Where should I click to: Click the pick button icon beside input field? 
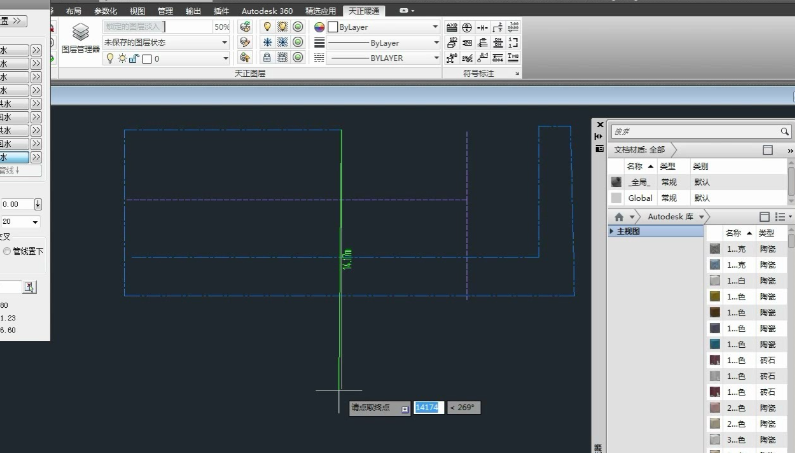coord(30,287)
